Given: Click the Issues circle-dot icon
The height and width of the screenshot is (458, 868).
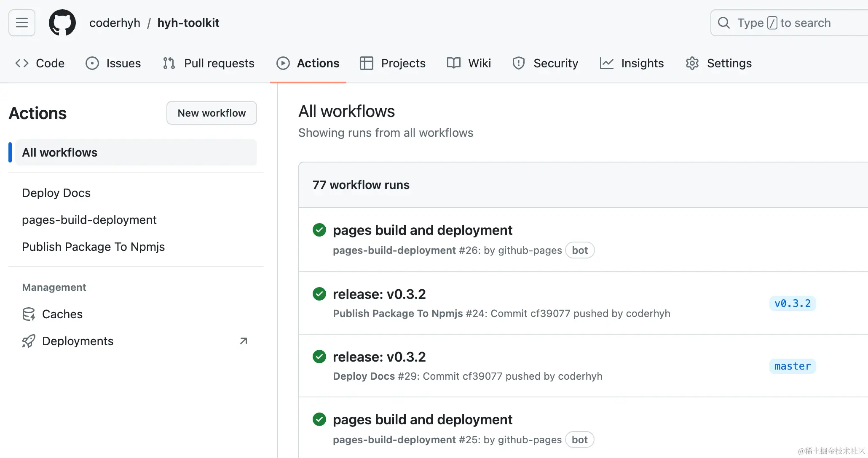Looking at the screenshot, I should click(92, 63).
